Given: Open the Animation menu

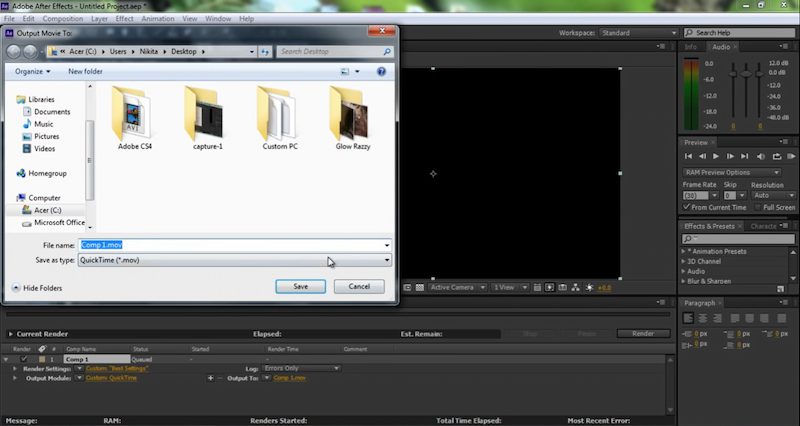Looking at the screenshot, I should point(158,19).
